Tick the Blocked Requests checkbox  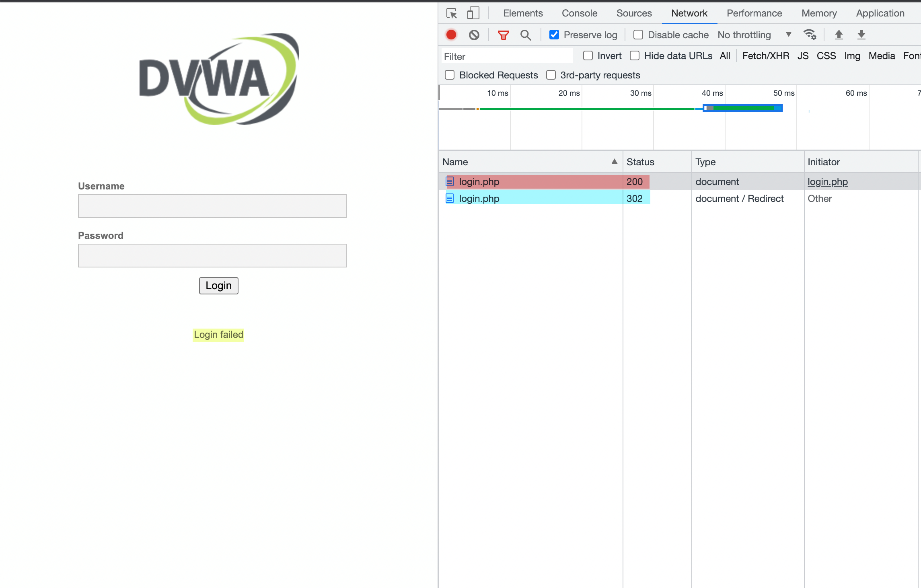coord(450,75)
